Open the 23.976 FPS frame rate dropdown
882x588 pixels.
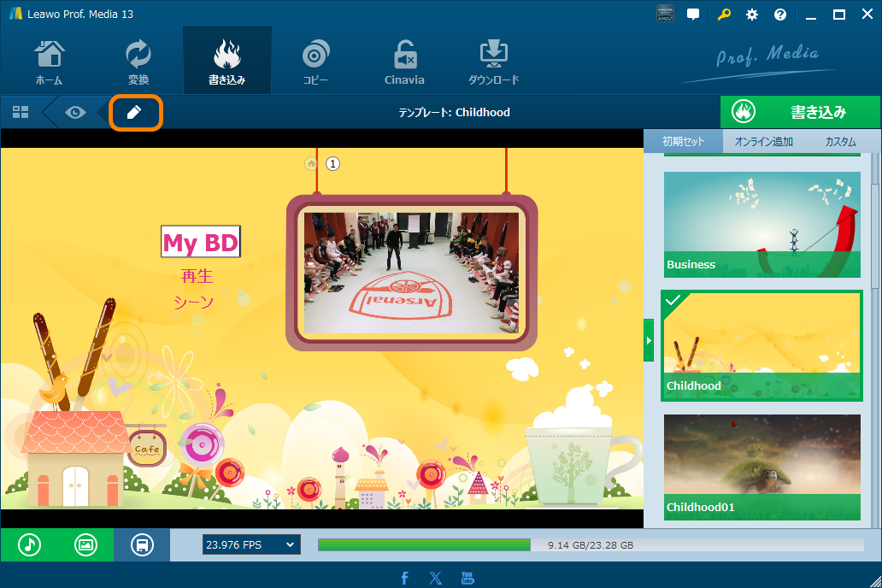(251, 544)
